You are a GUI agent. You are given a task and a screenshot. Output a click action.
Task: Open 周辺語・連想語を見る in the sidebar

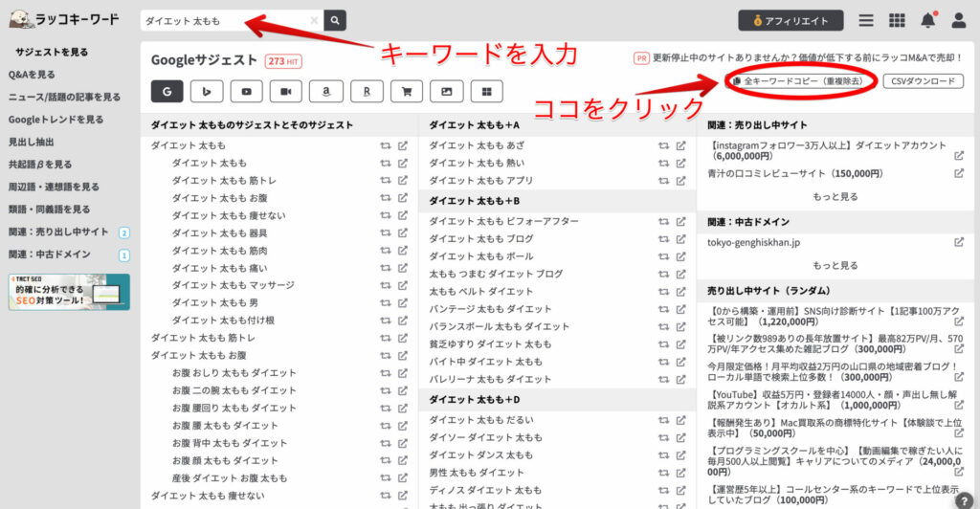click(54, 187)
